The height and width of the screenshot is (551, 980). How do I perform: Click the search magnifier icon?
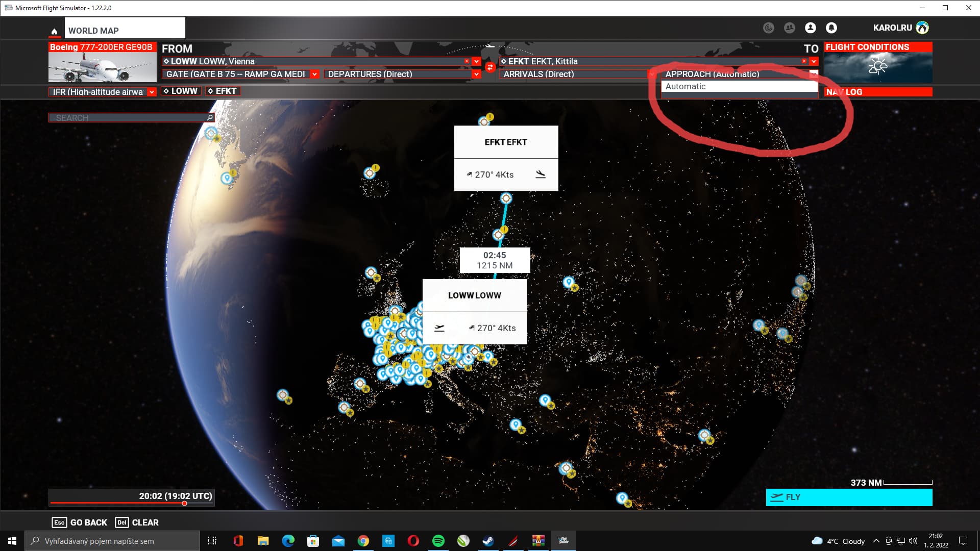210,118
